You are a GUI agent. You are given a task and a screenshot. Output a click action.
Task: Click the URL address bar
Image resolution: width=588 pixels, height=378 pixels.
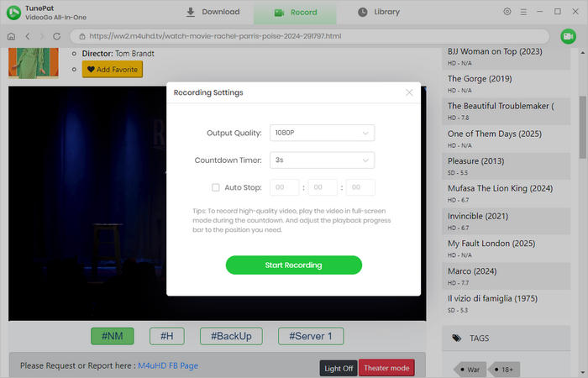(310, 36)
